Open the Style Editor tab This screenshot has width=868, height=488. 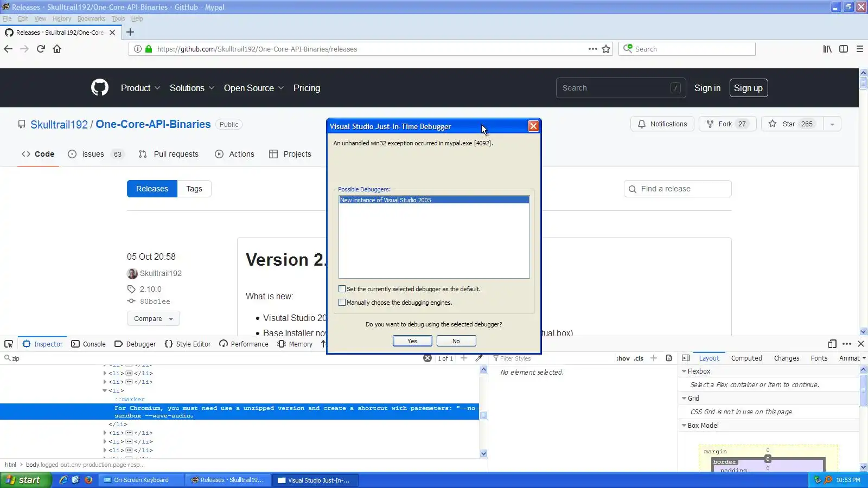(187, 344)
